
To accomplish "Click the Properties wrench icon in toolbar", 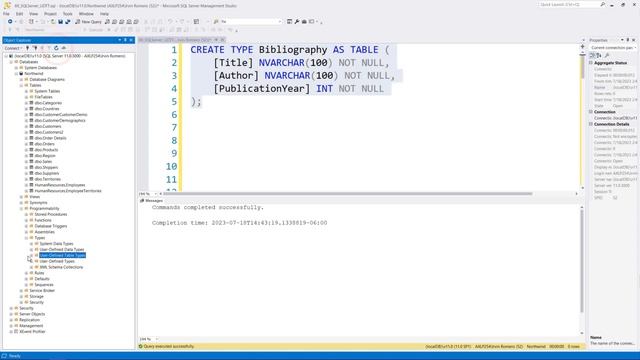I will point(297,22).
